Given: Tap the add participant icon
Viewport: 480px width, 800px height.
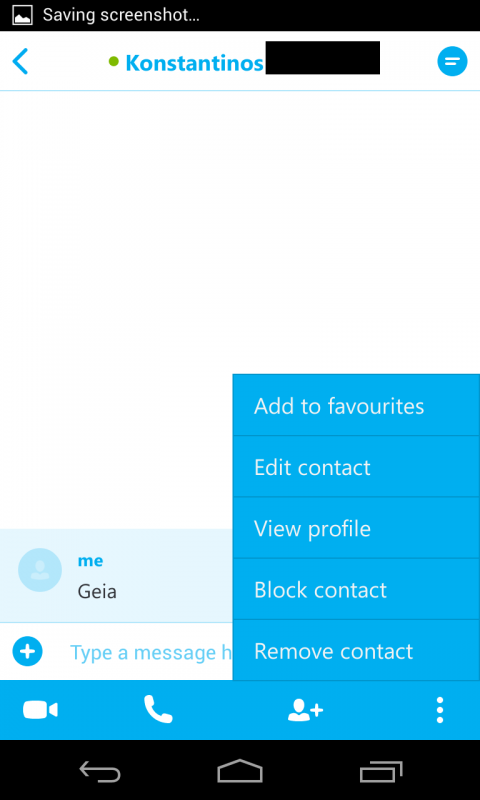Looking at the screenshot, I should (306, 710).
